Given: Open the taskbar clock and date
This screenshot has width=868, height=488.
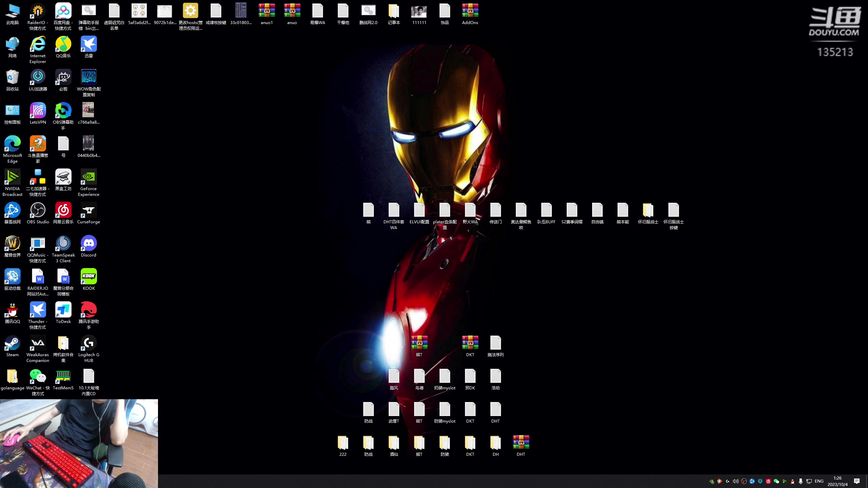Looking at the screenshot, I should 837,481.
